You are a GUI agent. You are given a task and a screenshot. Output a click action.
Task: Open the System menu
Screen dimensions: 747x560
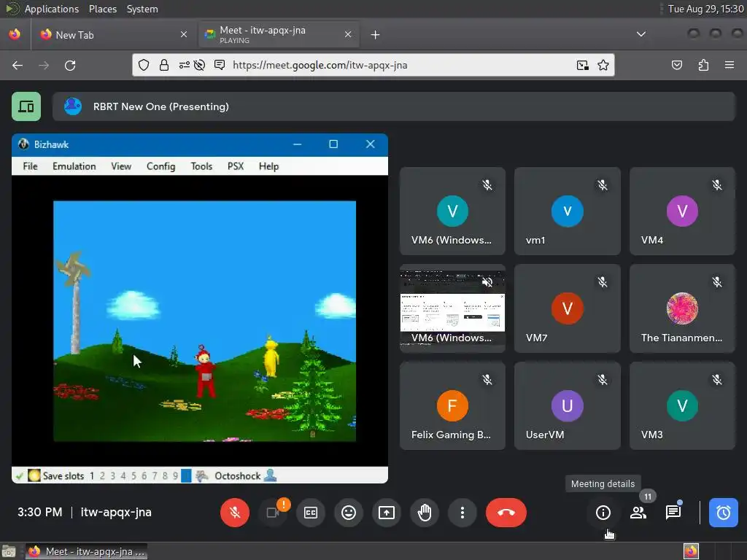(142, 9)
